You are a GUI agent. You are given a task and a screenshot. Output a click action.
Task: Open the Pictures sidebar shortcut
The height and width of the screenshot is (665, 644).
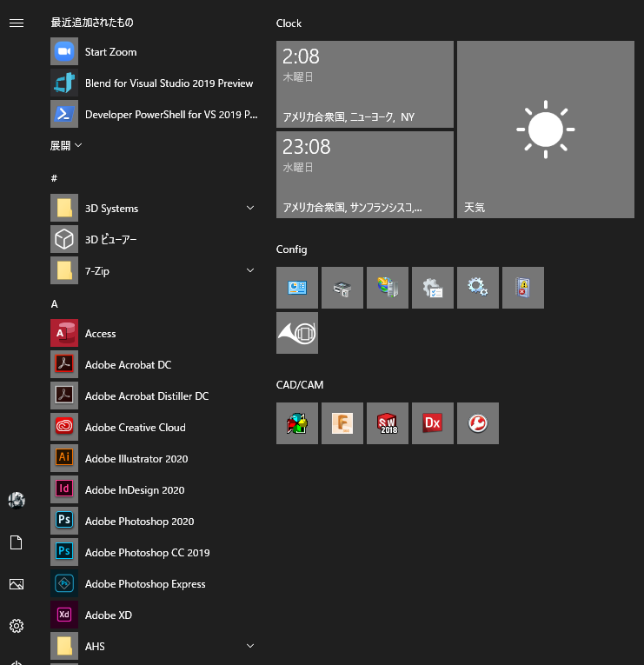[17, 584]
